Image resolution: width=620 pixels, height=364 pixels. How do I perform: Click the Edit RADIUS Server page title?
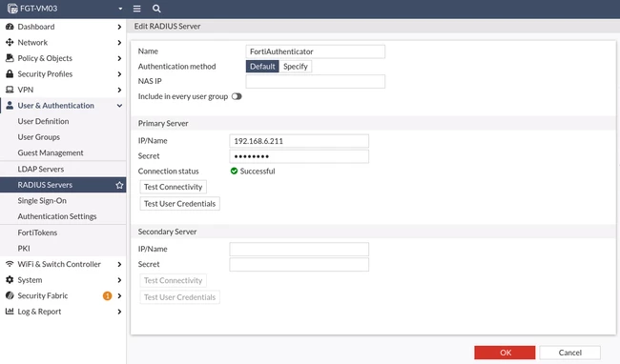coord(167,26)
